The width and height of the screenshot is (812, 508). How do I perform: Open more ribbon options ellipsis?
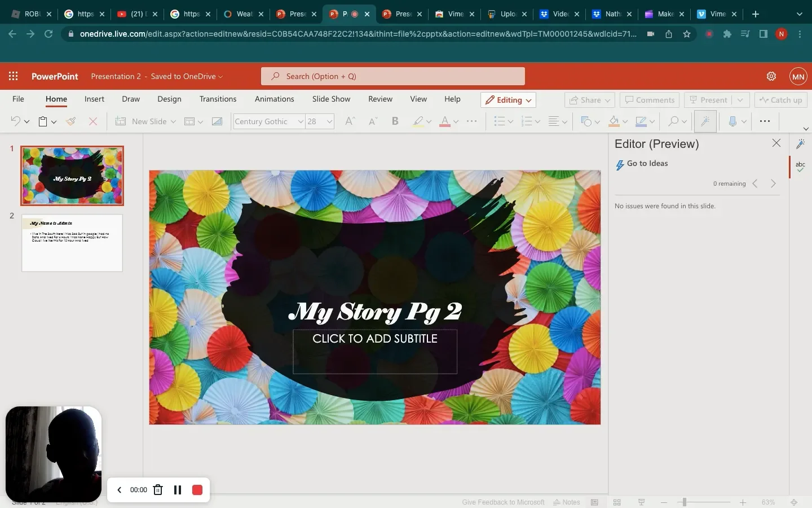[765, 121]
